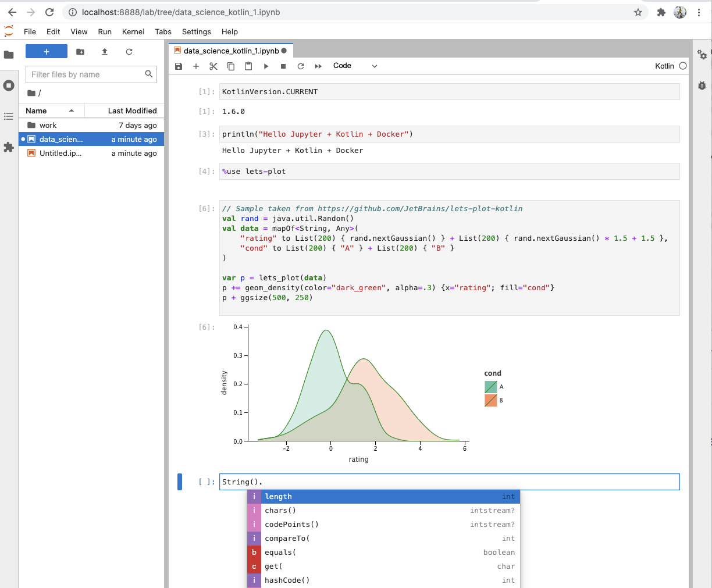This screenshot has width=712, height=588.
Task: Interrupt the kernel with stop icon
Action: click(x=283, y=66)
